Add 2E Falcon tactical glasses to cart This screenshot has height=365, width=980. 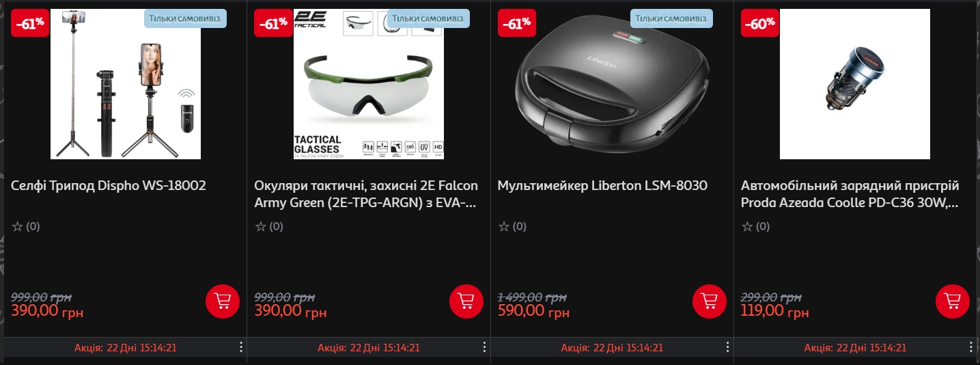click(466, 301)
